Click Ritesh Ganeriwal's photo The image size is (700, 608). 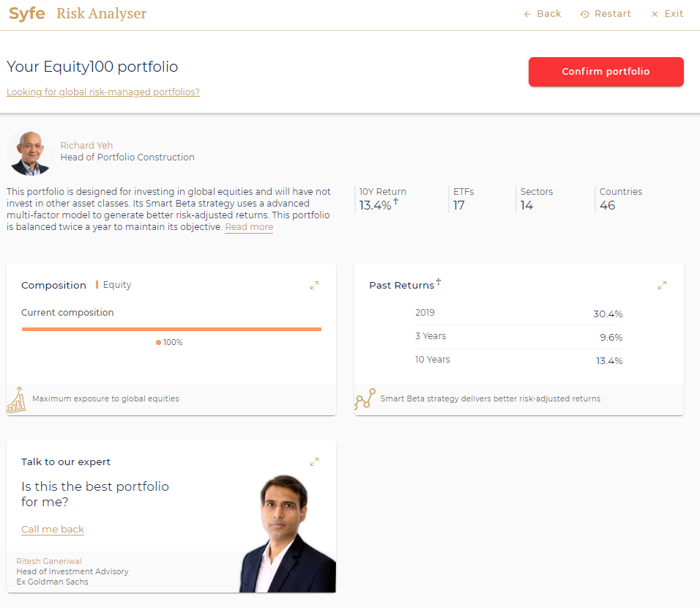[288, 534]
